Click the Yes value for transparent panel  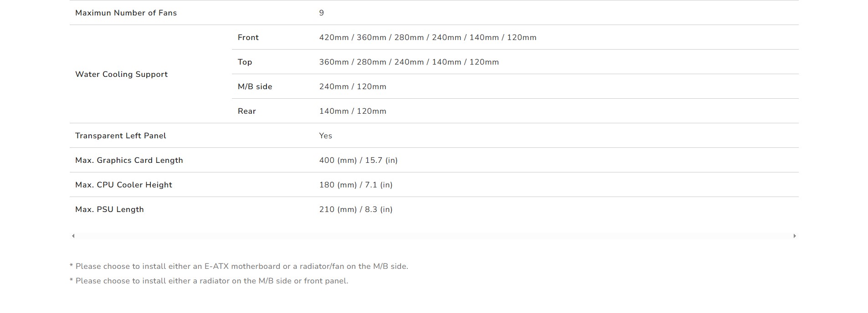pos(325,136)
